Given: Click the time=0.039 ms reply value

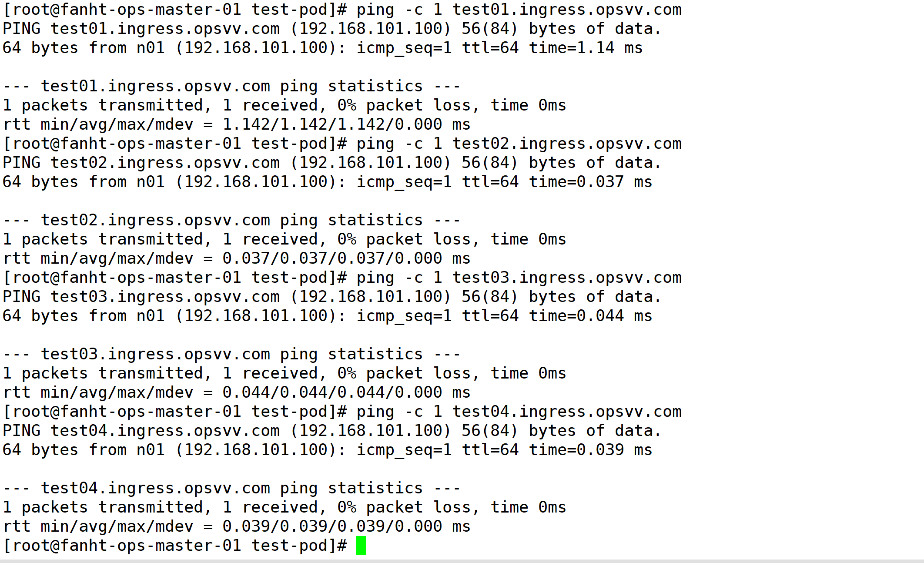Looking at the screenshot, I should pyautogui.click(x=590, y=450).
